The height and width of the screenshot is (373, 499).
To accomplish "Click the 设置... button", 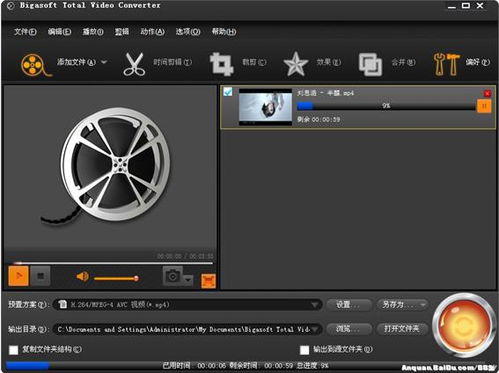I will 349,305.
